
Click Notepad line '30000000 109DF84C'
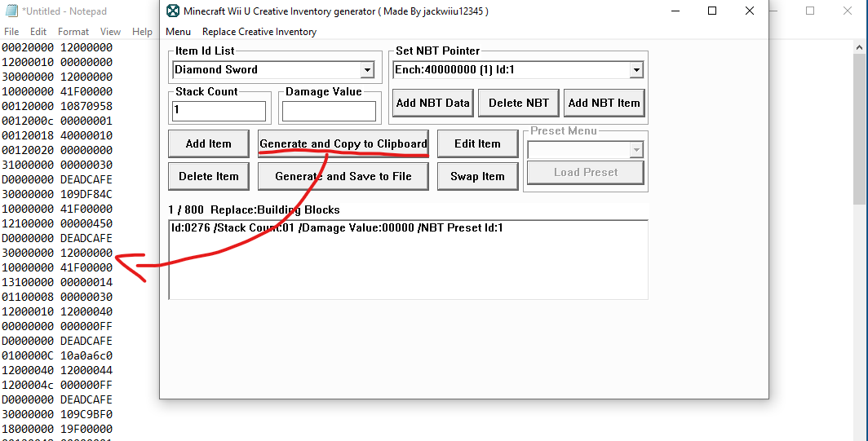(x=57, y=194)
